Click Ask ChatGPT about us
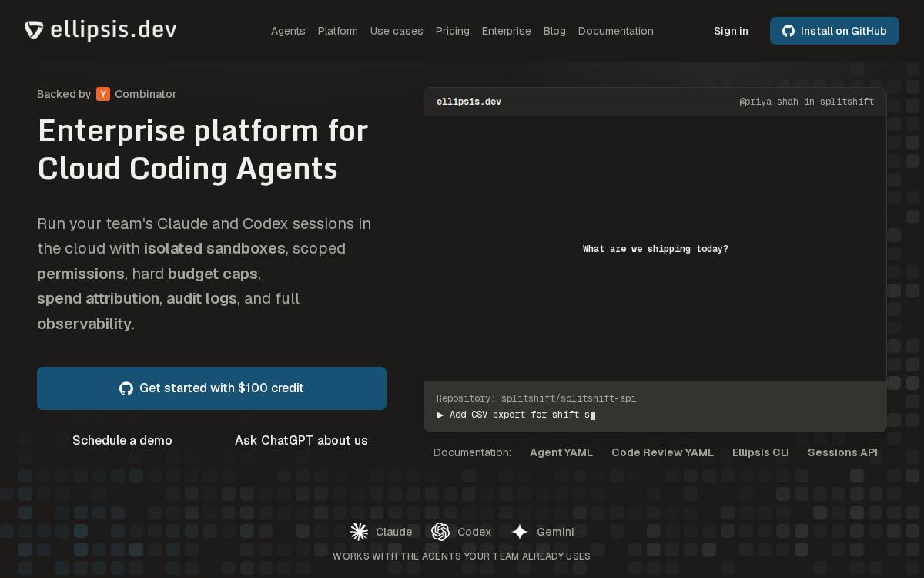924x578 pixels. point(301,440)
